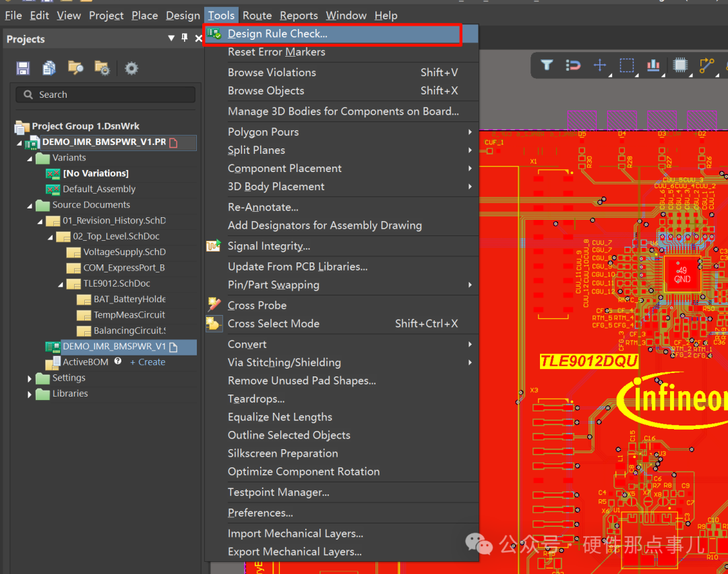The height and width of the screenshot is (574, 728).
Task: Select Browse Objects entry
Action: [x=341, y=91]
